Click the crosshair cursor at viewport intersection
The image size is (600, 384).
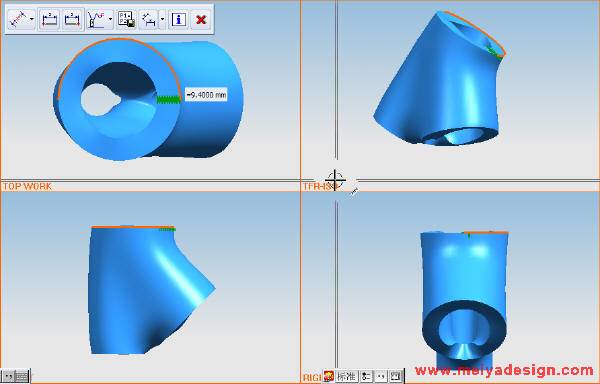click(335, 180)
